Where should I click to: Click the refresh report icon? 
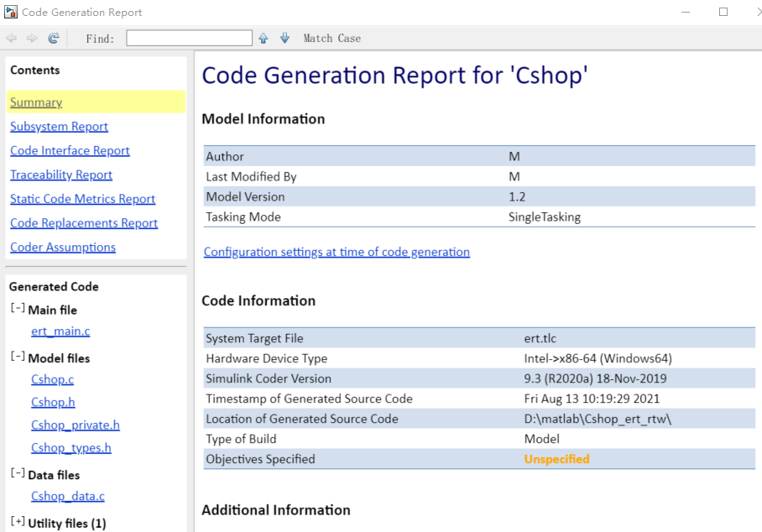click(53, 37)
